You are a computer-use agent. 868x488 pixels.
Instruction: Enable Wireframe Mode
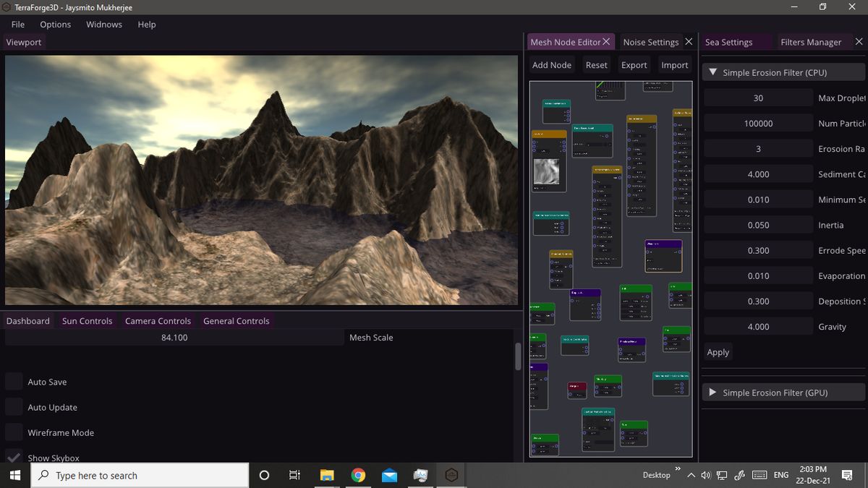[x=13, y=432]
